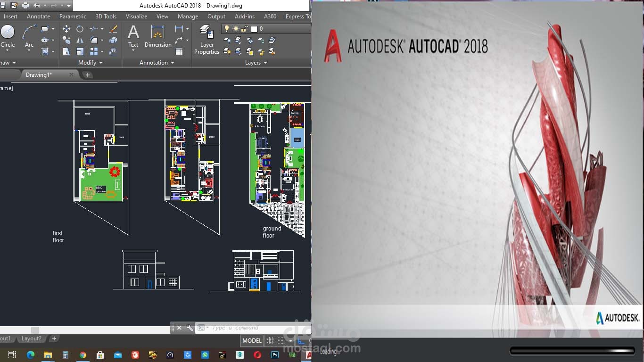
Task: Switch to the Annotate ribbon tab
Action: [x=38, y=16]
